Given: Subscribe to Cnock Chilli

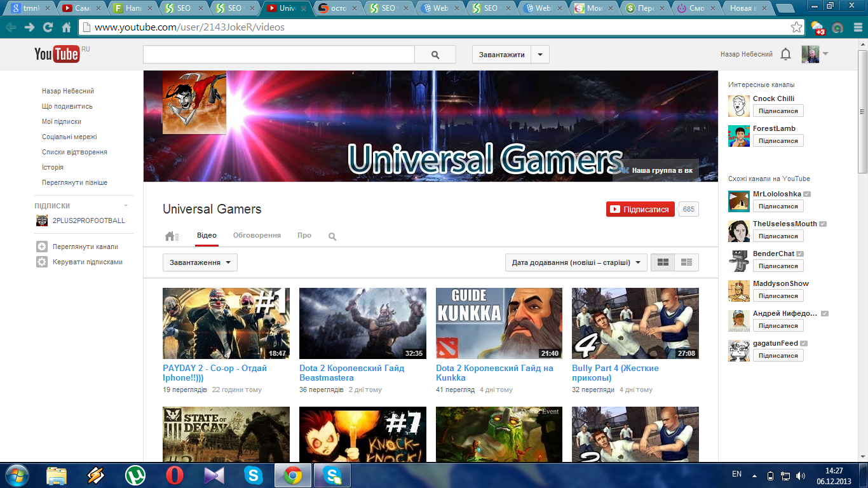Looking at the screenshot, I should tap(778, 111).
